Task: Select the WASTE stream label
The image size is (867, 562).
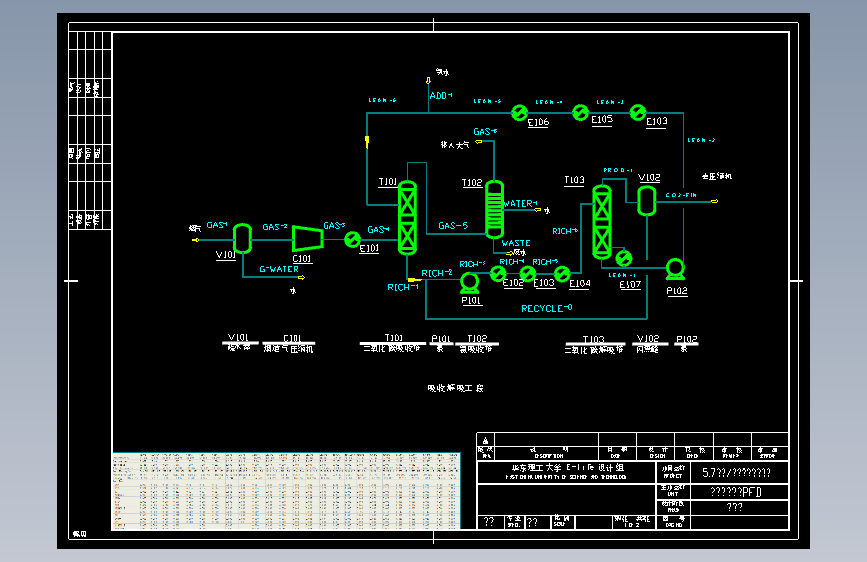Action: (516, 243)
